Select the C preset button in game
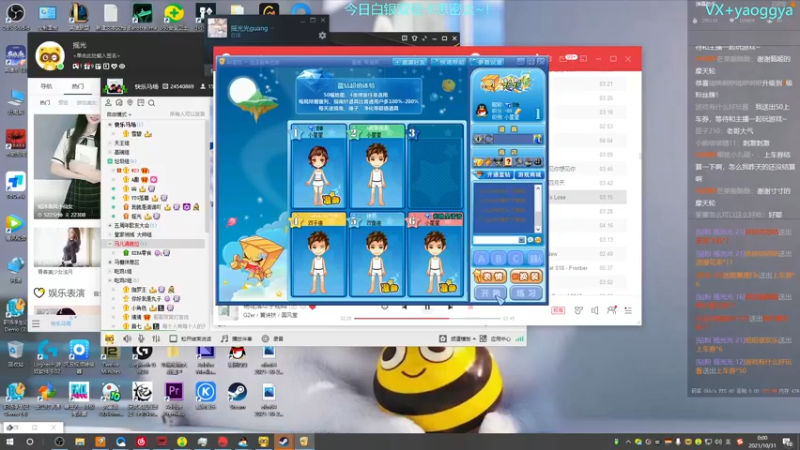Screen dimensions: 800x450 [x=517, y=258]
